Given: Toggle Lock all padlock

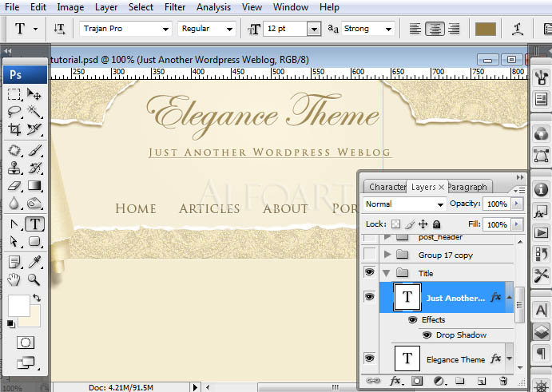Looking at the screenshot, I should tap(436, 224).
